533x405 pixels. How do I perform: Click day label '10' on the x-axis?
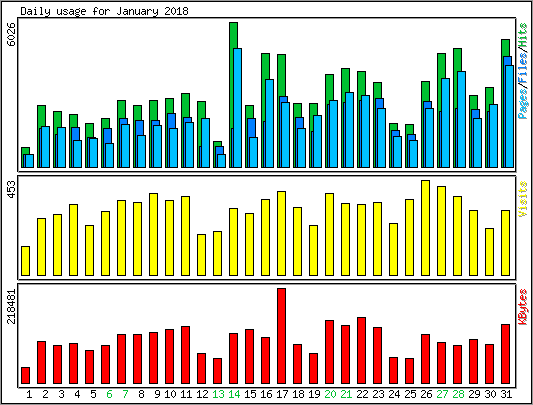(x=170, y=394)
